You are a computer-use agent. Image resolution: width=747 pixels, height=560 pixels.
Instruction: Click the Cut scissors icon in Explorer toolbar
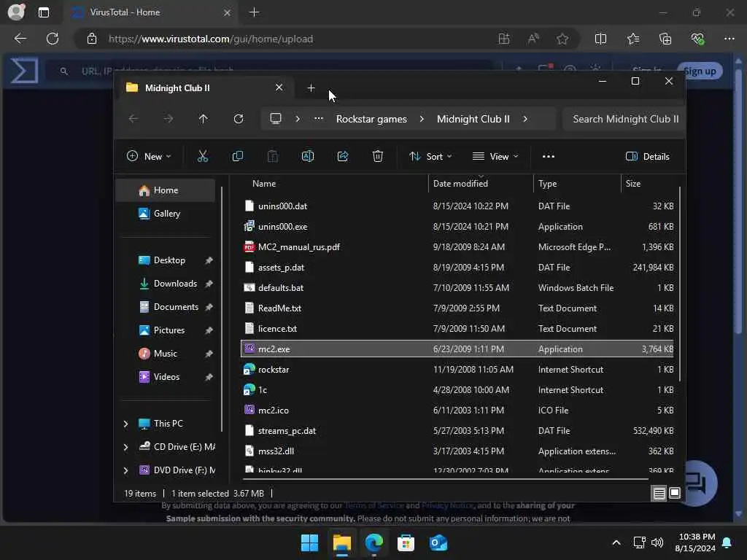click(x=203, y=156)
